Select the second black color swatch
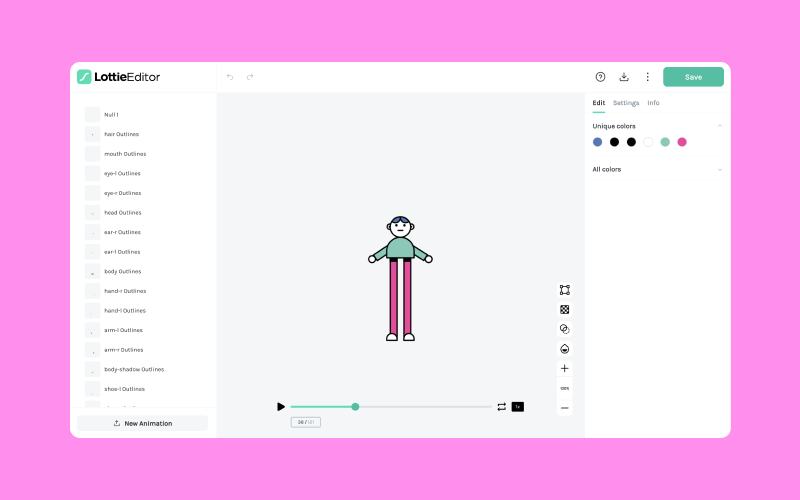 pyautogui.click(x=631, y=142)
